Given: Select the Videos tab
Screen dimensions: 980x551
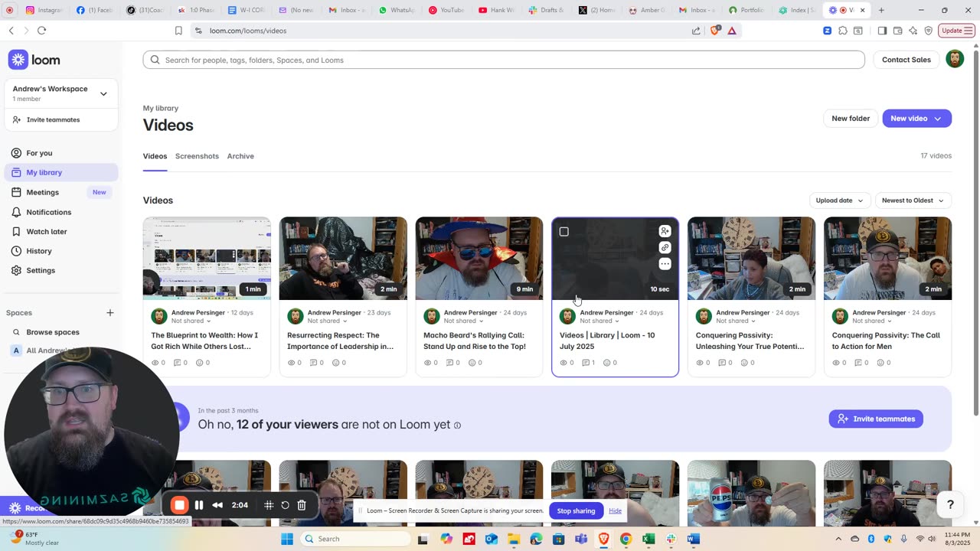Looking at the screenshot, I should (155, 156).
